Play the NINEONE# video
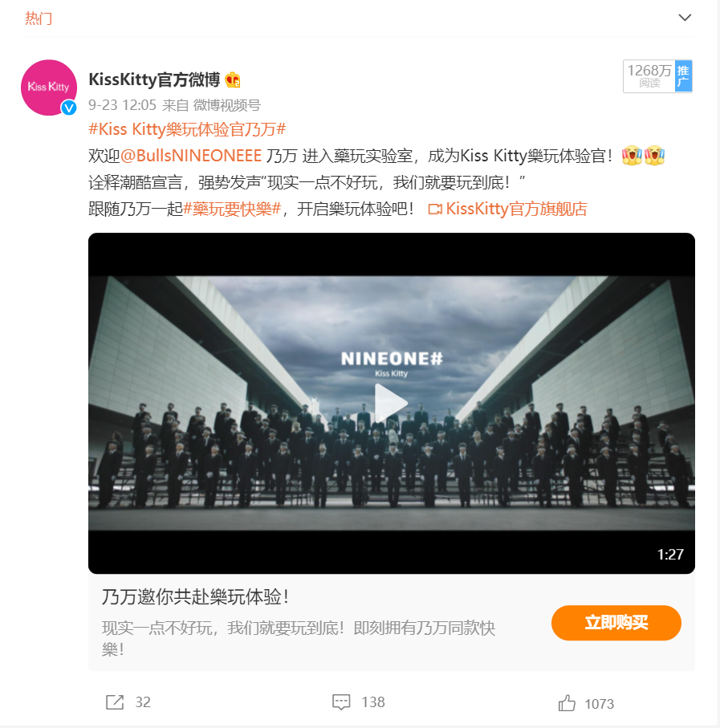 click(392, 403)
